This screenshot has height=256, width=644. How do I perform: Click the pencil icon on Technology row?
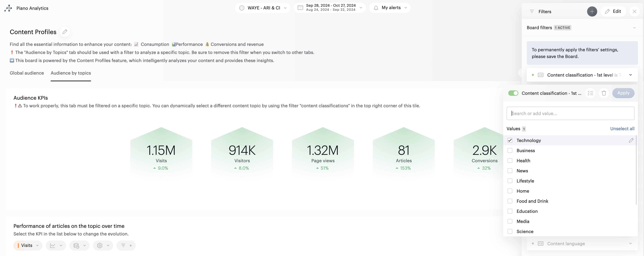[x=631, y=140]
